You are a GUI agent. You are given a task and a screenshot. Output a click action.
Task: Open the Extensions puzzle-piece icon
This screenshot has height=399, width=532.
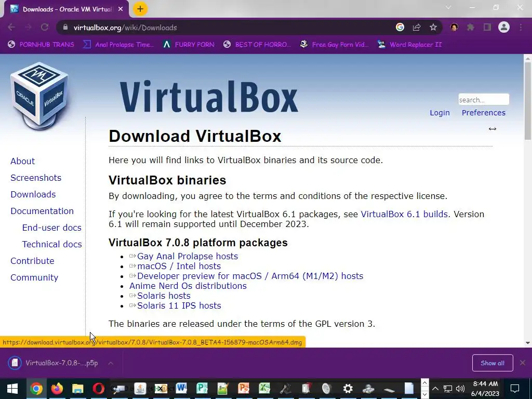(x=471, y=27)
